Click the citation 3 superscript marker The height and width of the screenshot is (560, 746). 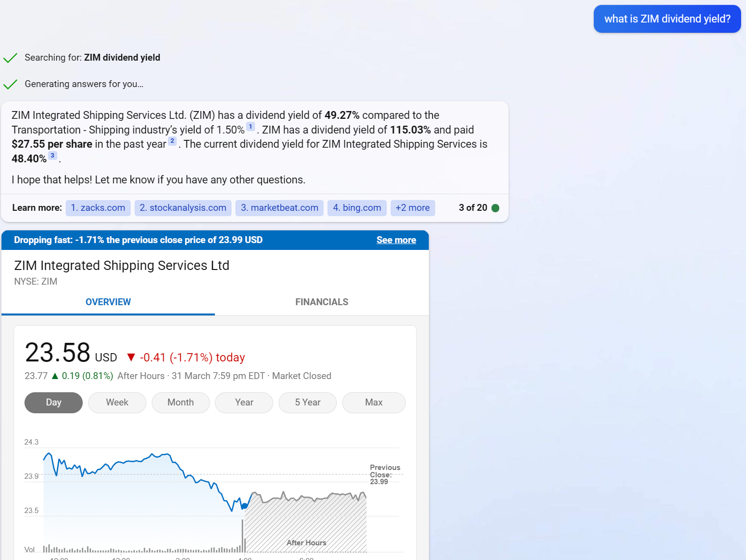click(x=52, y=156)
